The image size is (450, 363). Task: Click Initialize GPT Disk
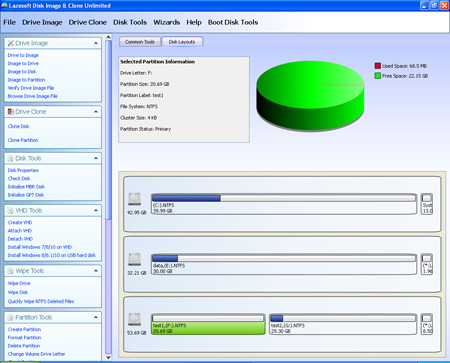tap(26, 195)
